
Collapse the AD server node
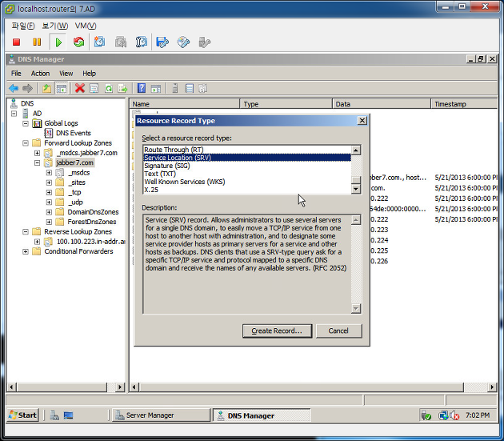[14, 114]
